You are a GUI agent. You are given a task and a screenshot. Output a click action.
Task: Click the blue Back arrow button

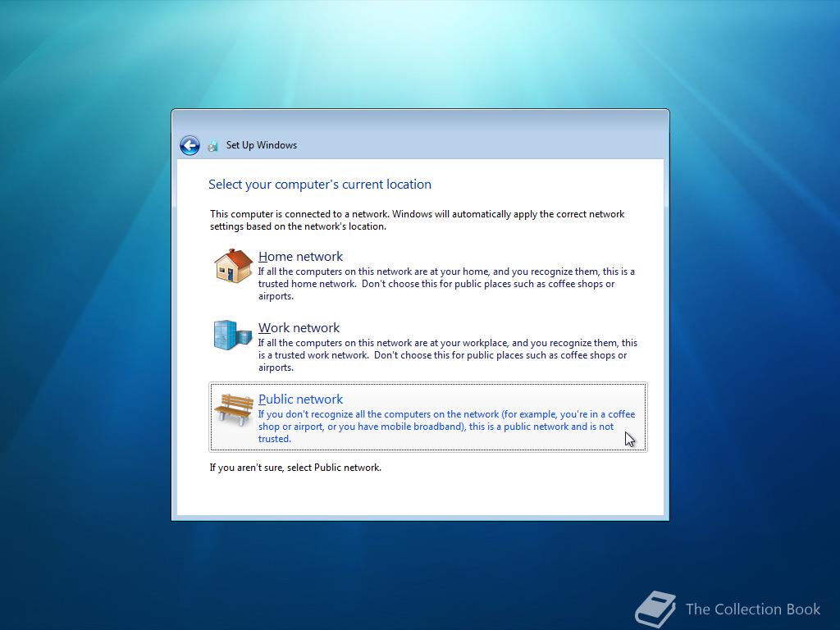click(189, 145)
